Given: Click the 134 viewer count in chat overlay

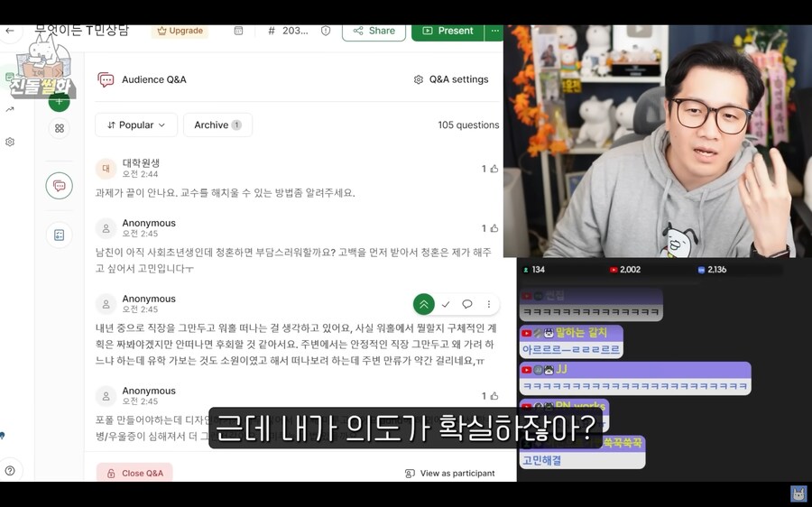Looking at the screenshot, I should pos(533,270).
